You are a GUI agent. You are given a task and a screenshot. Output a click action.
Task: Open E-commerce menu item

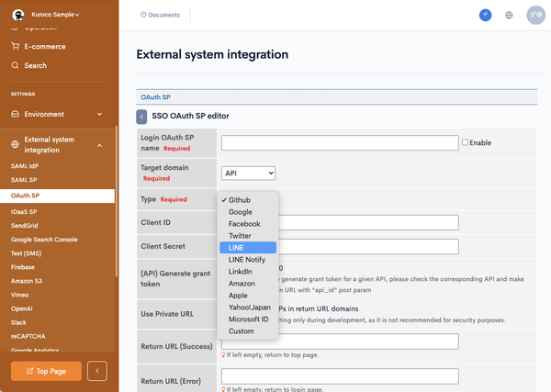(45, 47)
